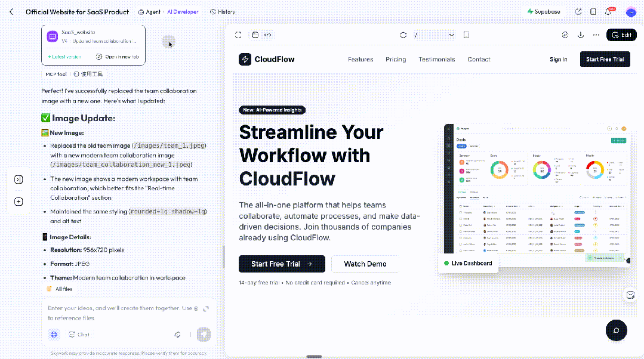Click the publish/deploy circular icon
The image size is (644, 359).
[565, 35]
